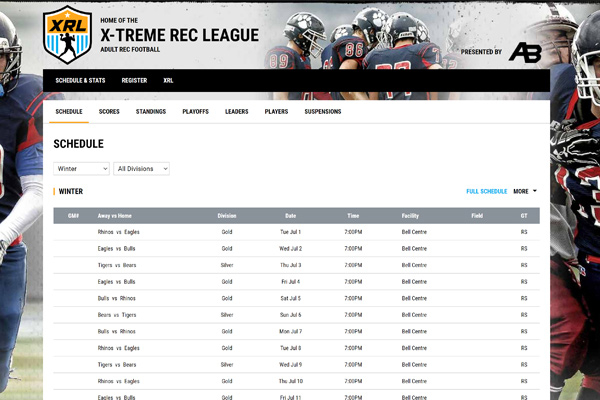This screenshot has width=600, height=400.
Task: Click X-Treme Rec League site title
Action: coord(180,34)
